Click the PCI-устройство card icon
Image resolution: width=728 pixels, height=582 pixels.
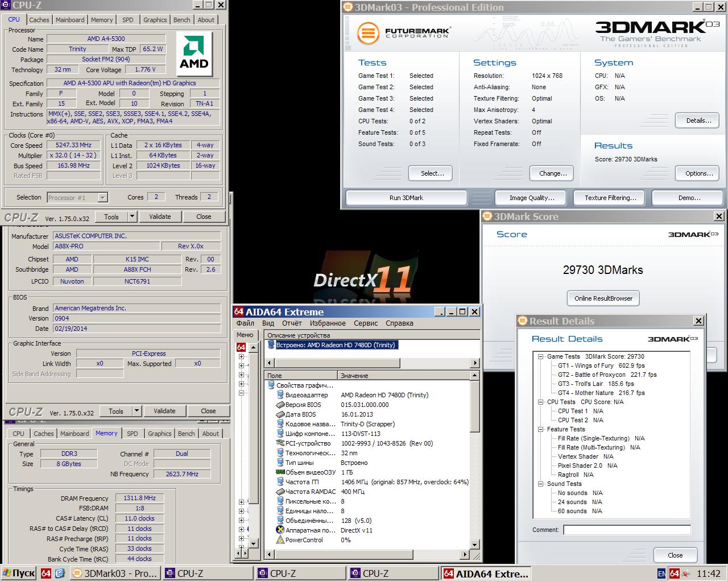coord(280,443)
